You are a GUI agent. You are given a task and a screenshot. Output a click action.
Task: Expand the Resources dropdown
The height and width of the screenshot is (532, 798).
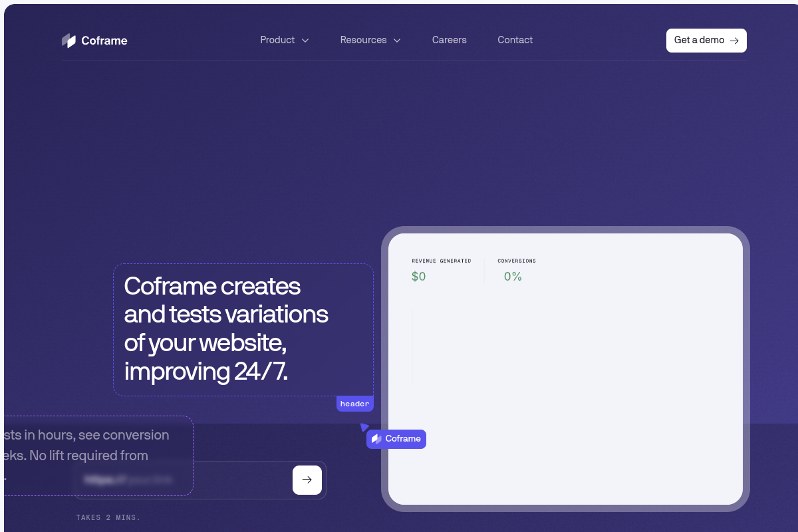click(x=363, y=40)
